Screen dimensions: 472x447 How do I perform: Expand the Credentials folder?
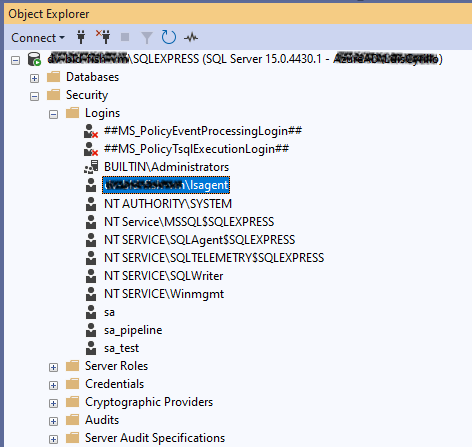pyautogui.click(x=53, y=385)
